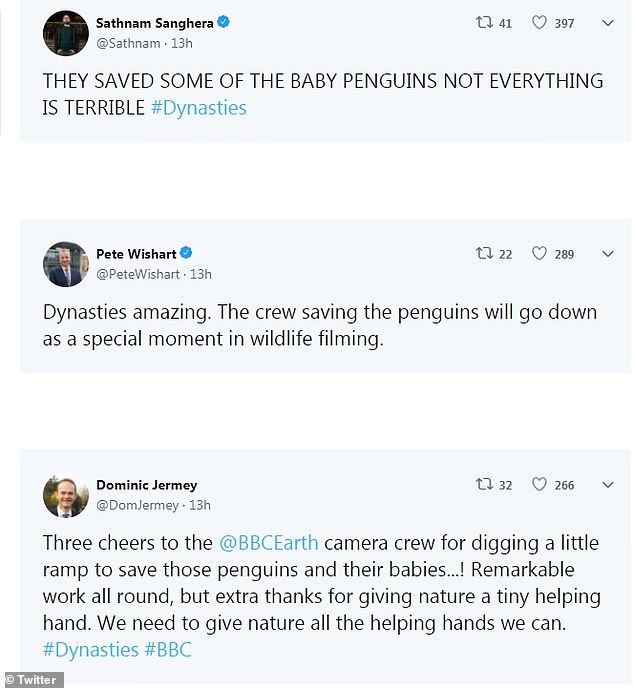This screenshot has width=634, height=688.
Task: Open the chevron menu on Dominic Jermey's tweet
Action: coord(607,485)
